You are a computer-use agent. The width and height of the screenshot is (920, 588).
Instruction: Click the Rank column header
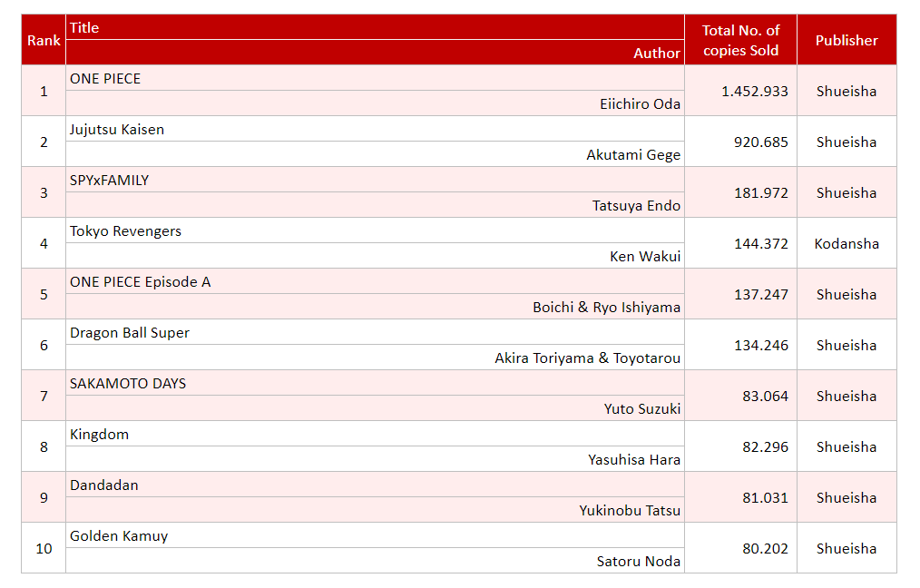44,40
